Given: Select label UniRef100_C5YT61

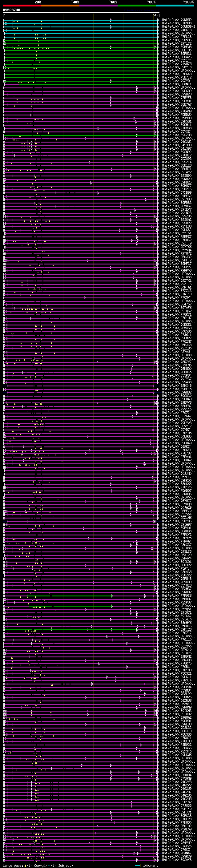Looking at the screenshot, I should (177, 233).
